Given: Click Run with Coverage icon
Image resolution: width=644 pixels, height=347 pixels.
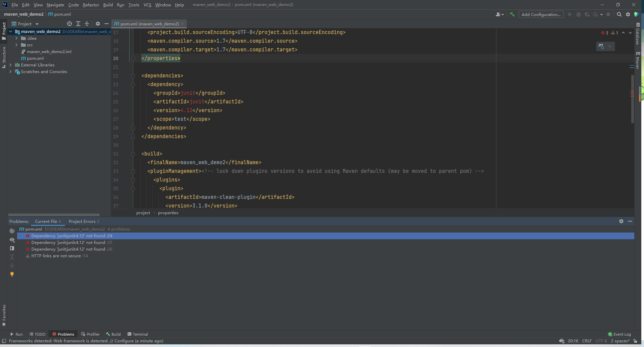Looking at the screenshot, I should click(587, 14).
